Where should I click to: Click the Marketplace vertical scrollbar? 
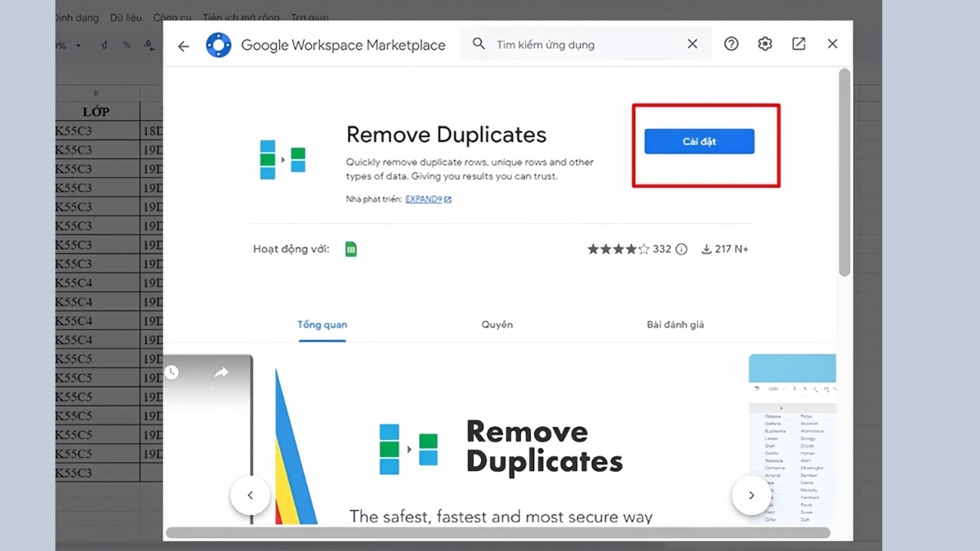coord(844,171)
